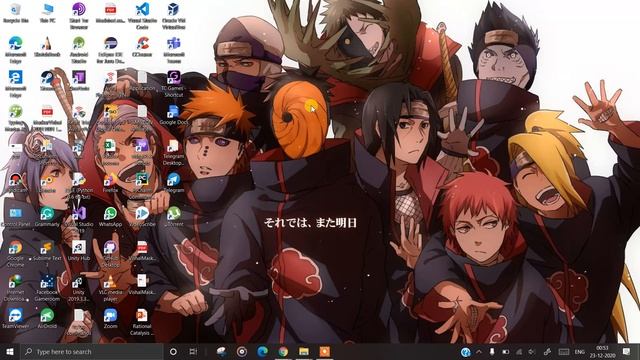Show hidden system tray icons
This screenshot has height=360, width=640.
[x=479, y=351]
